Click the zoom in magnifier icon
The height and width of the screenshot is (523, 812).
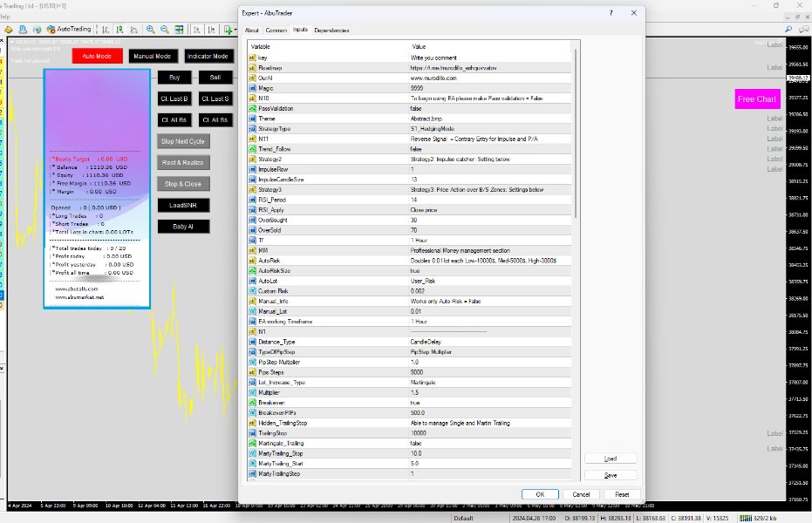[x=151, y=29]
